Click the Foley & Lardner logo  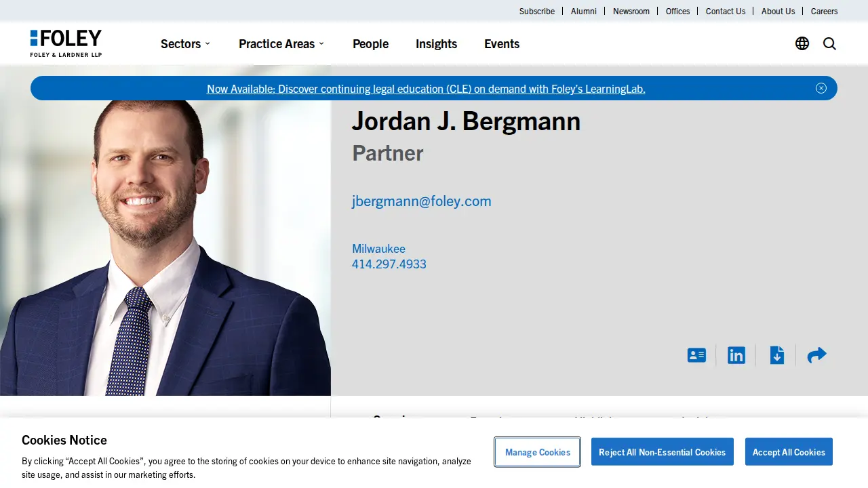point(66,43)
